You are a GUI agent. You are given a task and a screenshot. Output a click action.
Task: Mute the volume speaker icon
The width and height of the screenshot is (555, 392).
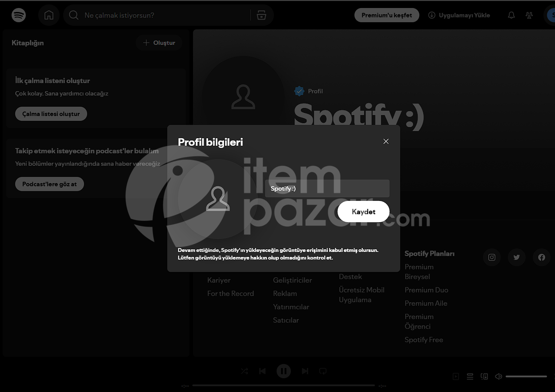tap(499, 376)
